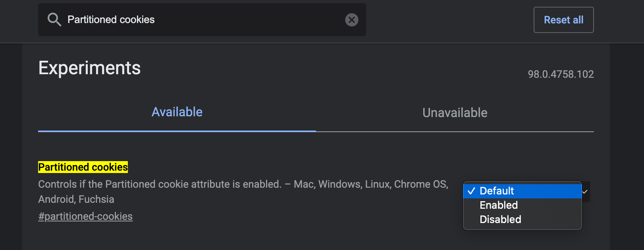Click the checkmark beside the Default option
The image size is (644, 250).
[471, 191]
